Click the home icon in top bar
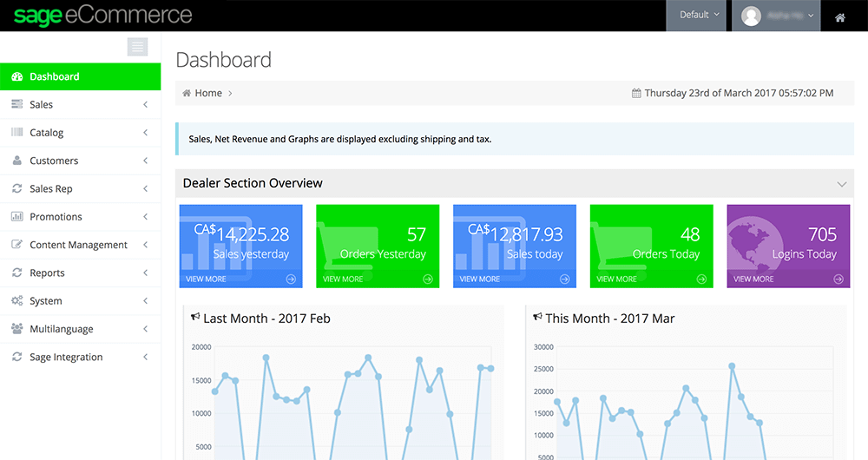The image size is (868, 460). coord(839,17)
